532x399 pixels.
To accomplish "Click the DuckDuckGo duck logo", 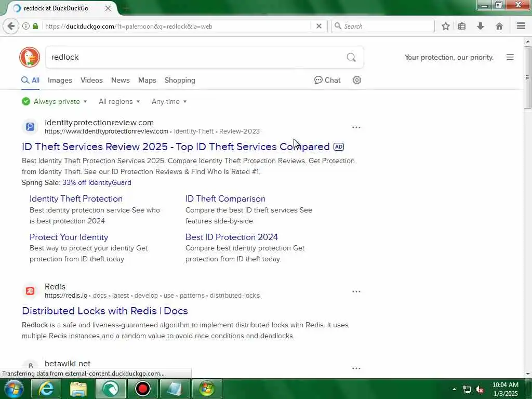I will pos(30,57).
